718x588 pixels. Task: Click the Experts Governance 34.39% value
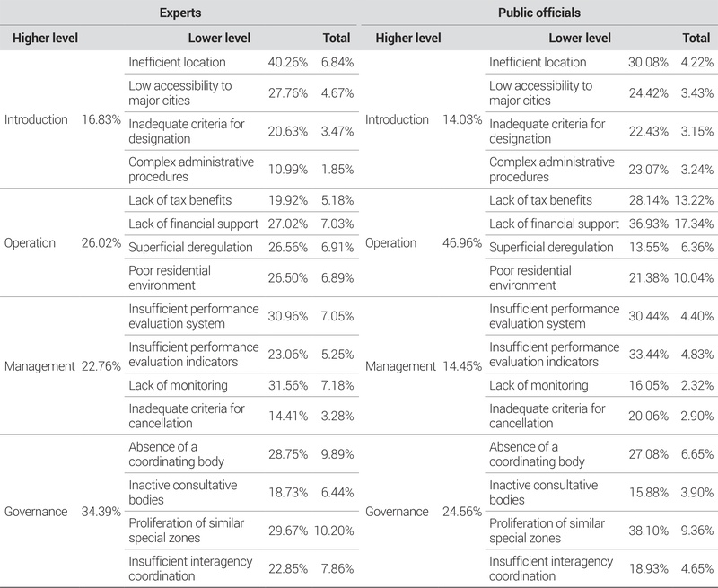(x=101, y=512)
